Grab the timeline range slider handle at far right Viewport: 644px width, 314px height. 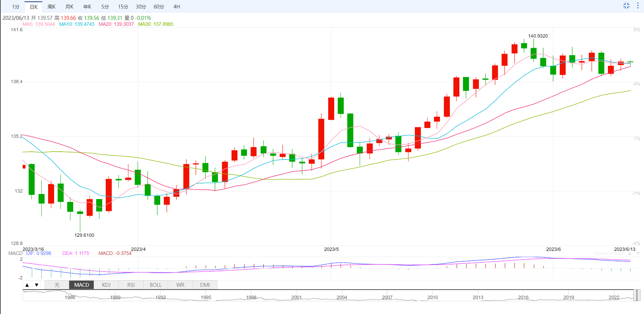tap(639, 295)
